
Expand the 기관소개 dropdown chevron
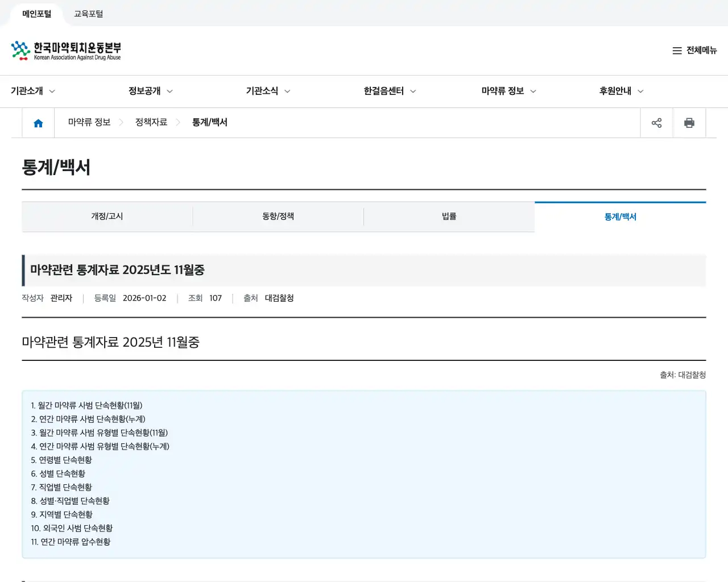(x=52, y=91)
